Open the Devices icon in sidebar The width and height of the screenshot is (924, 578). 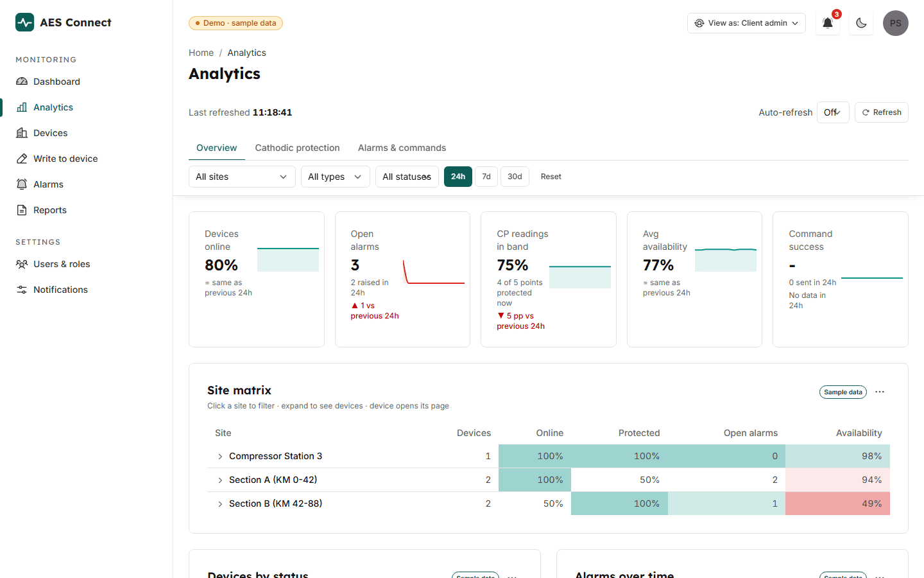(x=22, y=133)
